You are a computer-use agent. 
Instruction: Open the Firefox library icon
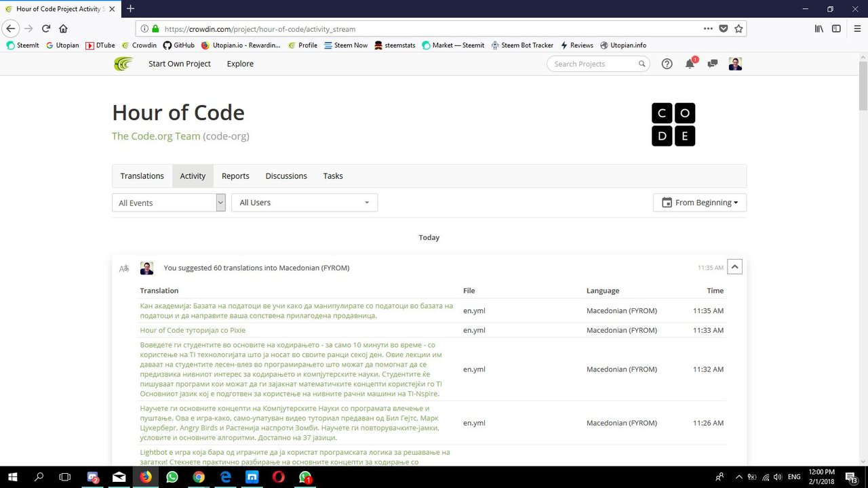pos(819,28)
